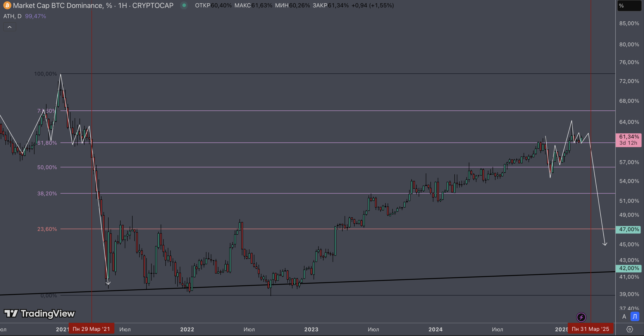Screen dimensions: 644x336
Task: Open Market Cap BTC Dominance symbol title
Action: (93, 5)
